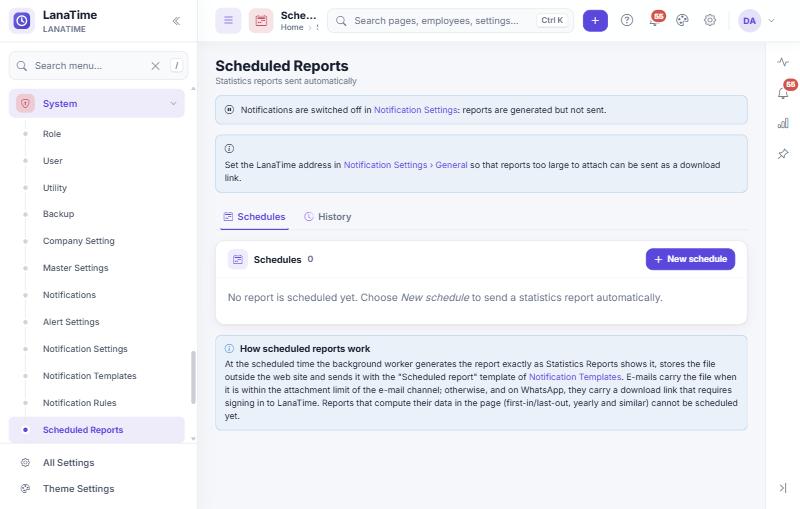Open bar chart icon in right rail
The width and height of the screenshot is (800, 509).
pyautogui.click(x=783, y=123)
